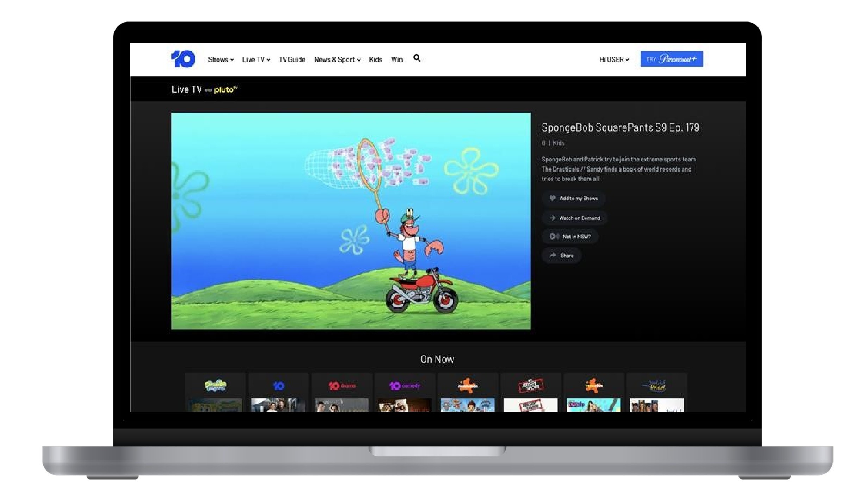Viewport: 867px width, 504px height.
Task: Click the Share button
Action: click(561, 255)
